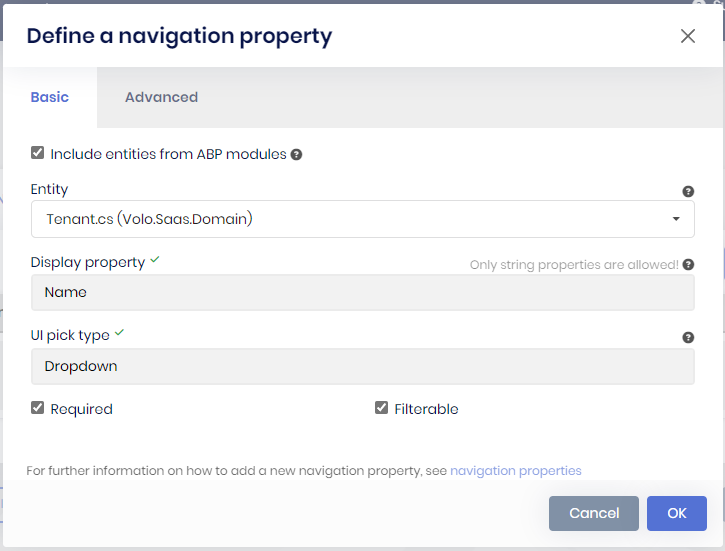The image size is (725, 551).
Task: Click green checkmark beside Display property label
Action: point(155,260)
